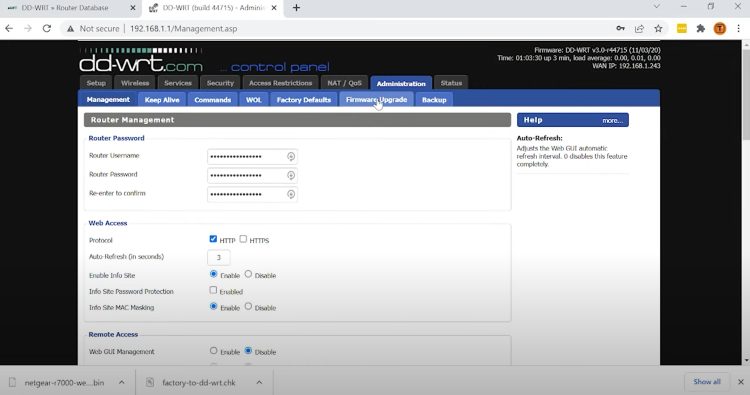Close the downloads bar
This screenshot has height=395, width=750.
point(740,382)
